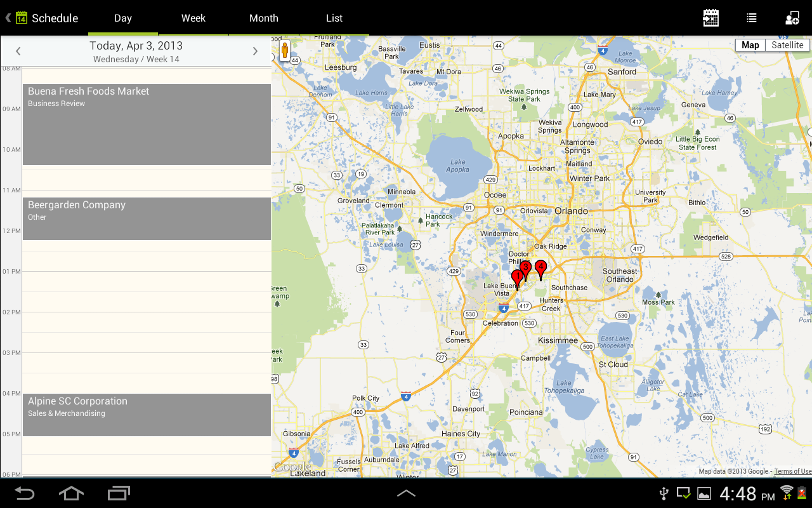Open the list view icon in the action bar
Viewport: 812px width, 508px height.
752,18
